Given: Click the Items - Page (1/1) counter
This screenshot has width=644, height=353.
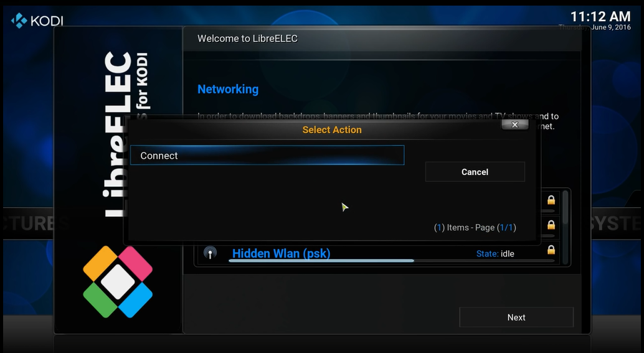Looking at the screenshot, I should pyautogui.click(x=475, y=227).
